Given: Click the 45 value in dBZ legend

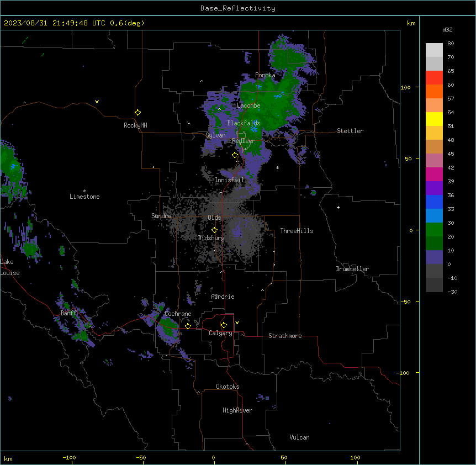Looking at the screenshot, I should [x=451, y=154].
